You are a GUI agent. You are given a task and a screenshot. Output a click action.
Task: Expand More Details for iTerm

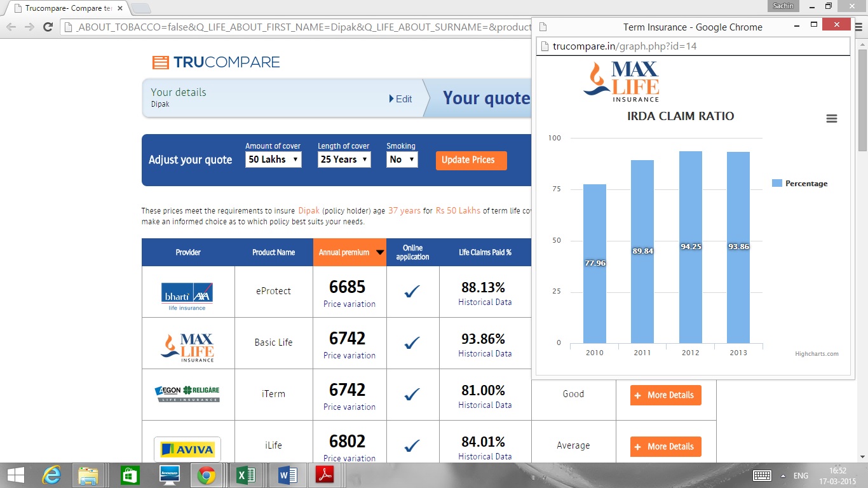point(665,395)
